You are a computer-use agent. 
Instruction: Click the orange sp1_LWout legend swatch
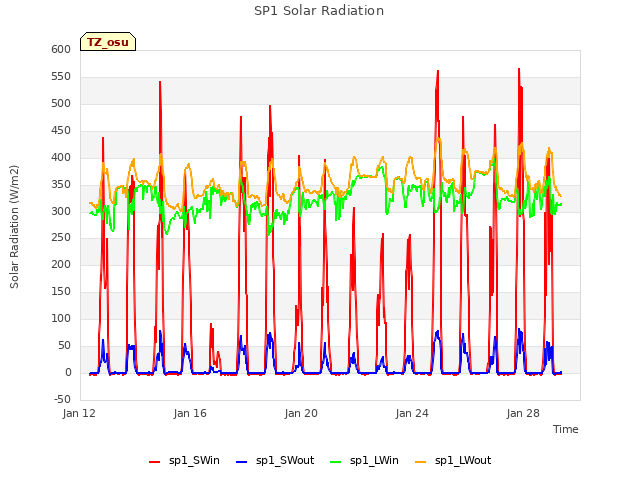(420, 462)
